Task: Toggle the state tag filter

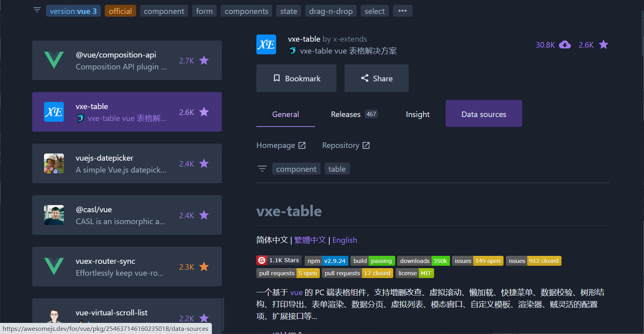Action: pyautogui.click(x=288, y=11)
